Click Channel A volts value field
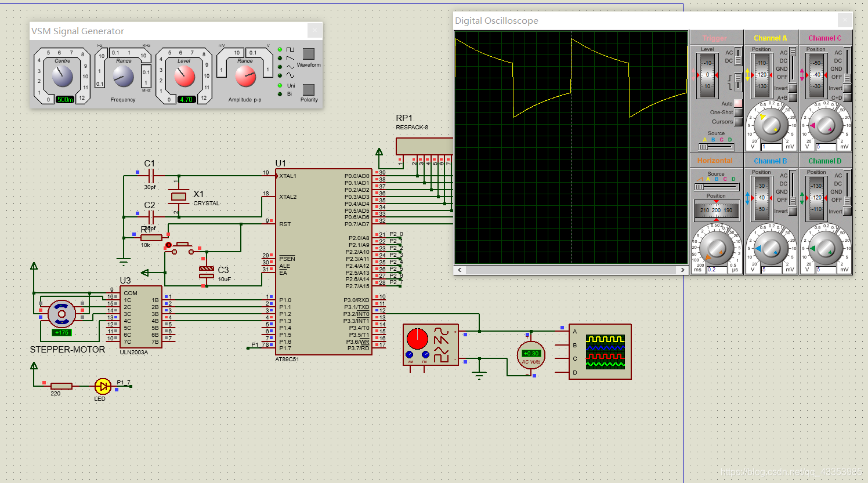The height and width of the screenshot is (483, 868). point(771,147)
